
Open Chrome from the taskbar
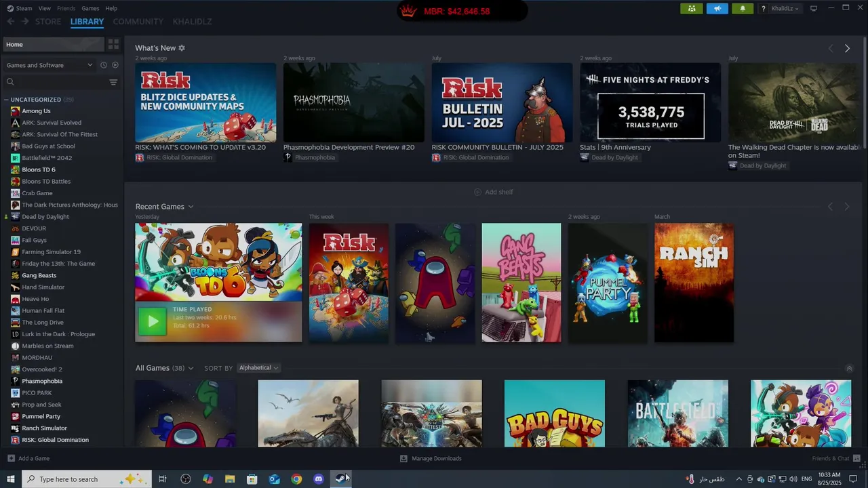click(x=296, y=479)
